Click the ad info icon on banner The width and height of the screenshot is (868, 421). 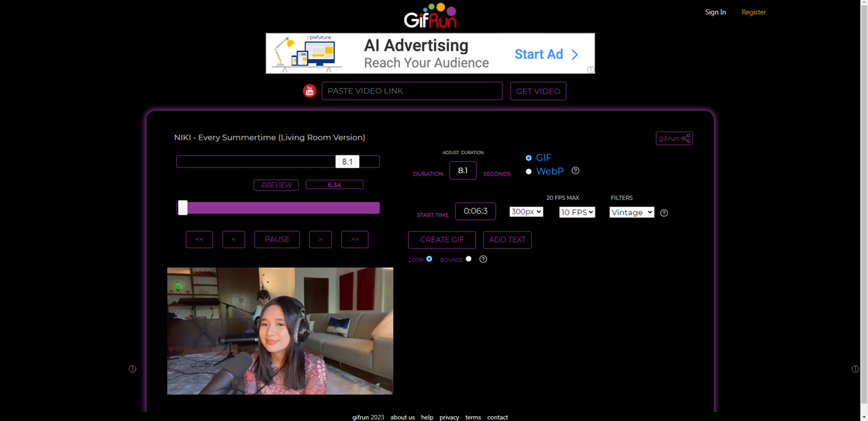pyautogui.click(x=591, y=70)
